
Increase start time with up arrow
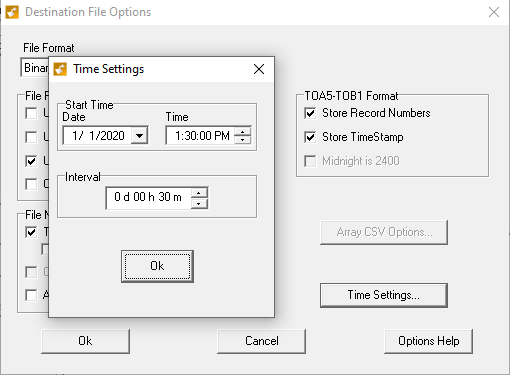pos(243,131)
